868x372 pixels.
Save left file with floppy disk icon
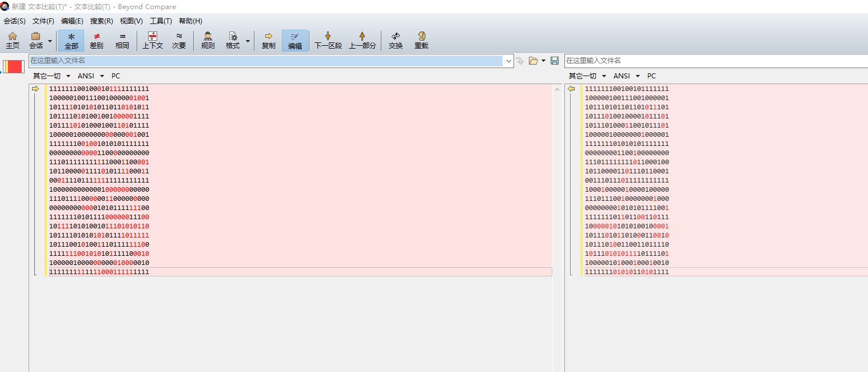[554, 61]
